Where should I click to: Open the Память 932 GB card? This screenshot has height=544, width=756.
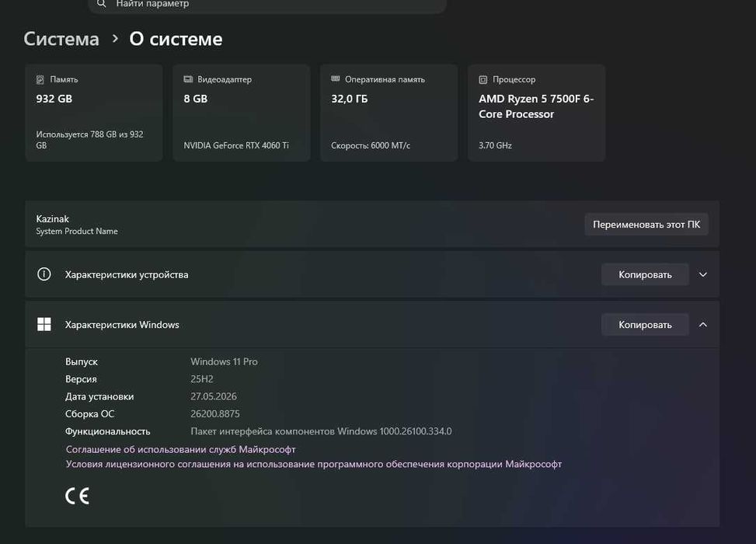click(x=94, y=113)
